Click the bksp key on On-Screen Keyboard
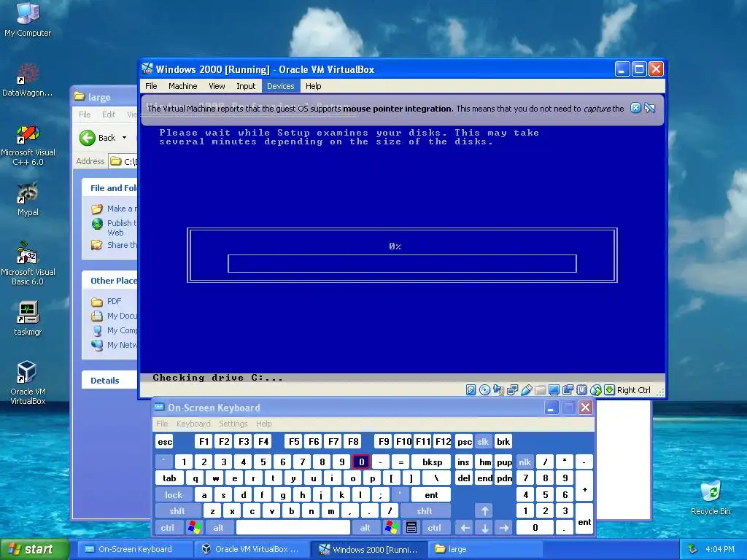The height and width of the screenshot is (560, 747). (432, 462)
